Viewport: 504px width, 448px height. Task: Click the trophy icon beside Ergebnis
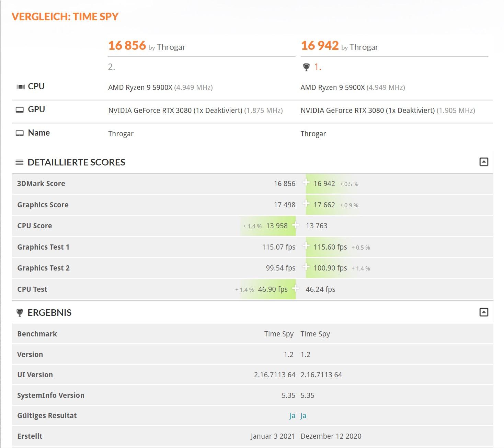[20, 312]
